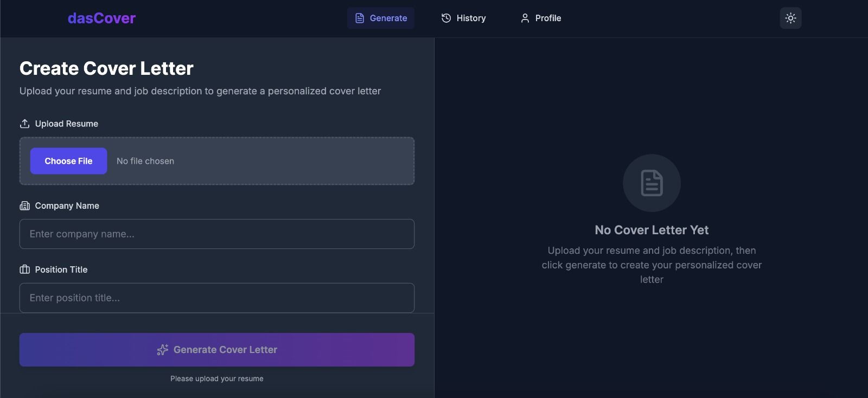Click the "No file chosen" text

(145, 161)
